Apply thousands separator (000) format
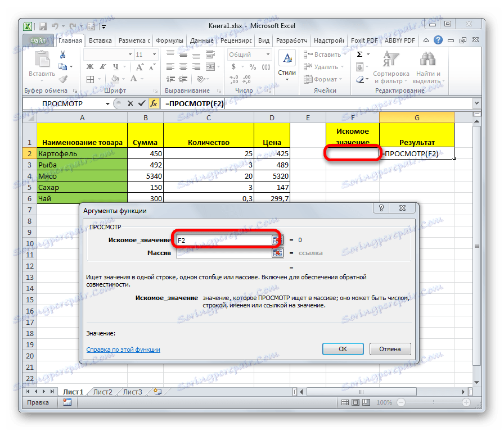 point(266,67)
